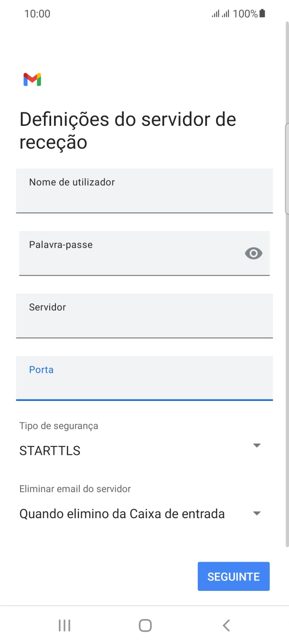Click the STARTTLS dropdown arrow

[x=257, y=445]
